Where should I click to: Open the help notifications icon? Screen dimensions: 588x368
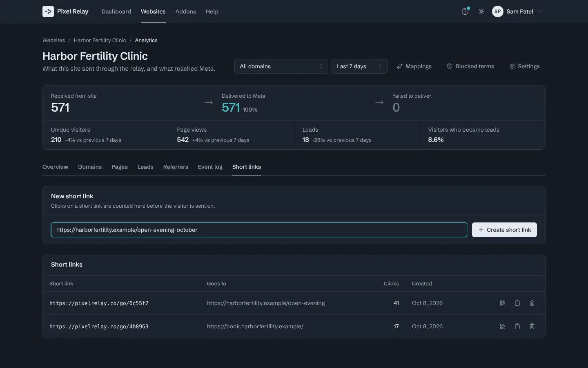[x=465, y=11]
